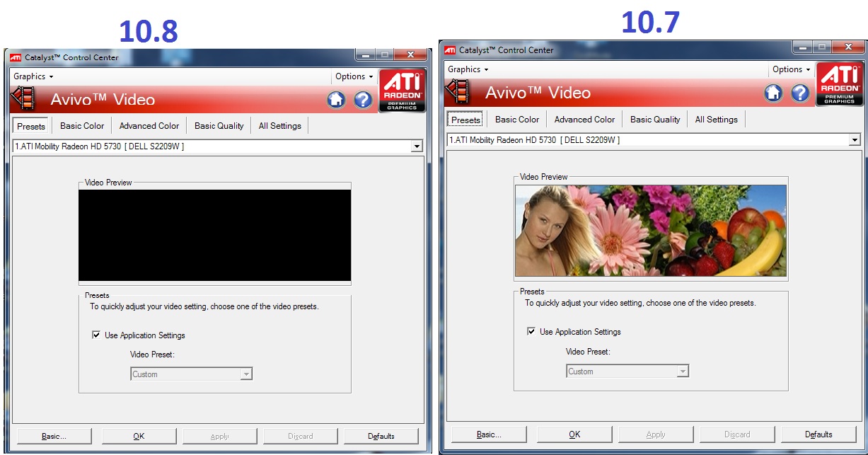Image resolution: width=868 pixels, height=455 pixels.
Task: Expand the display selector dropdown in the 10.7 window
Action: coord(855,140)
